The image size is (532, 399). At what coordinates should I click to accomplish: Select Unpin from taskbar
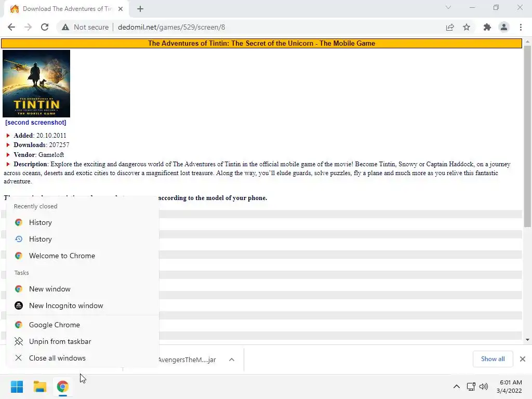(83, 341)
